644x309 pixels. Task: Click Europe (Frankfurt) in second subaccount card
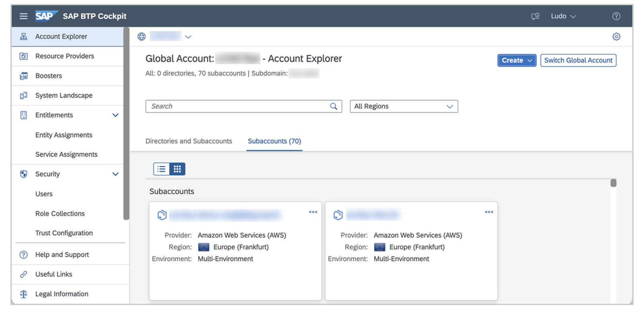[417, 247]
